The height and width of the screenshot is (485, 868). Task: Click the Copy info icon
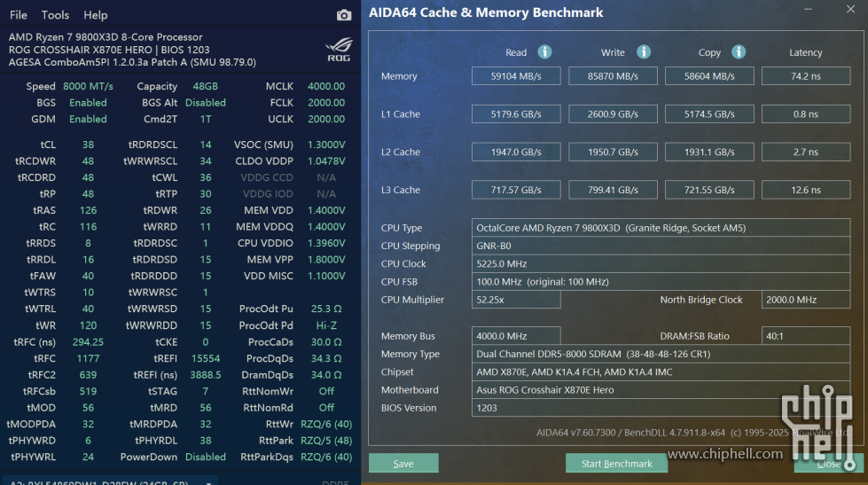click(739, 52)
